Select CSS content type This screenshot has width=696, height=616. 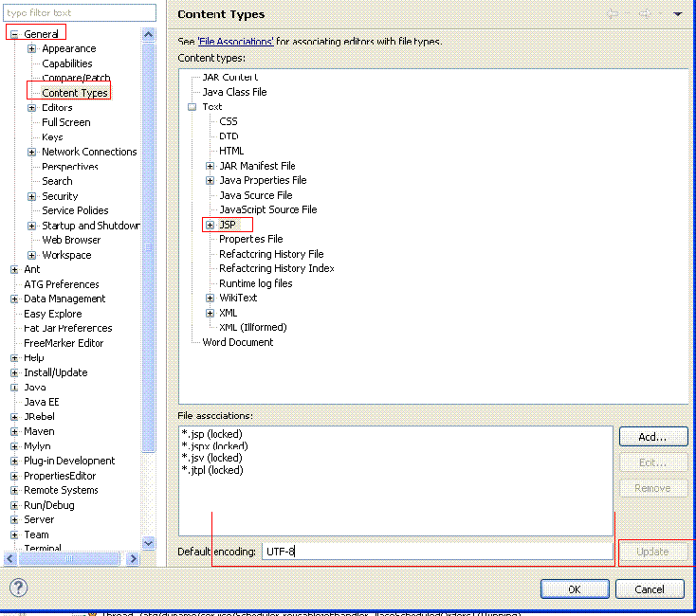(x=229, y=121)
